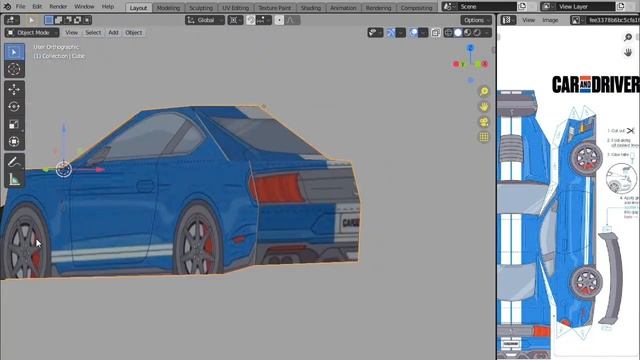Set selection mode to Intersect
The width and height of the screenshot is (640, 360).
click(87, 20)
